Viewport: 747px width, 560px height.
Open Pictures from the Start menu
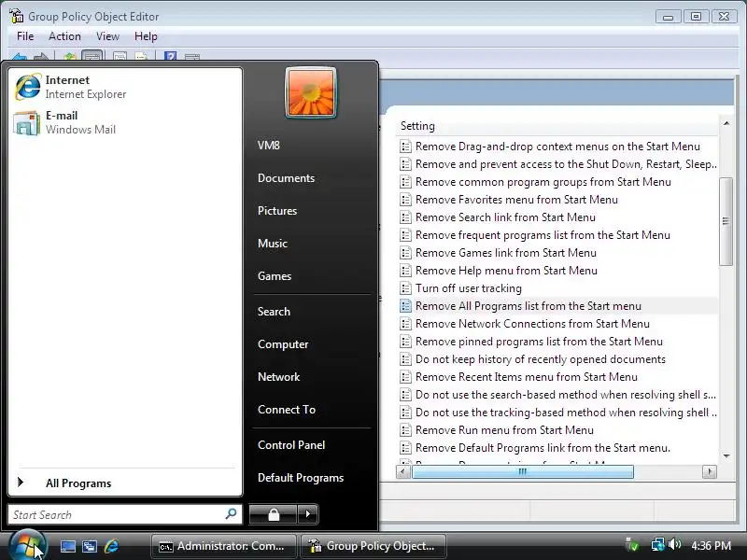click(x=277, y=211)
